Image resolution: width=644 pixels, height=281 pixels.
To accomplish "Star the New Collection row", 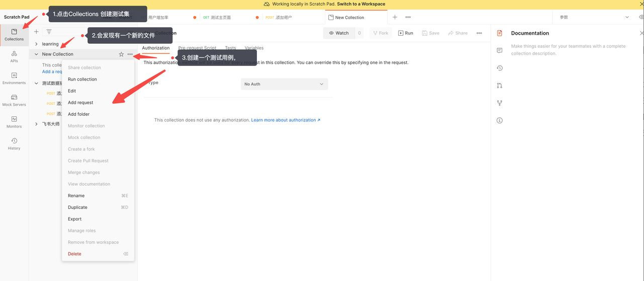I will click(121, 54).
